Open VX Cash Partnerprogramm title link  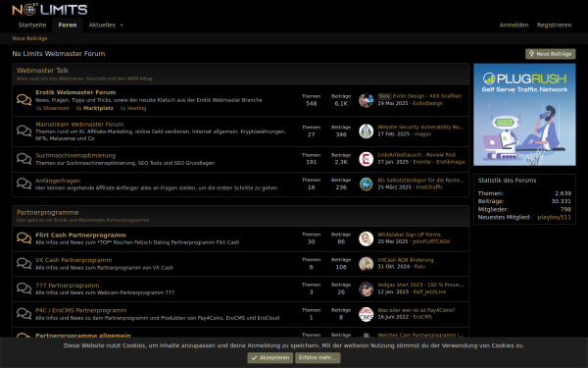click(73, 260)
